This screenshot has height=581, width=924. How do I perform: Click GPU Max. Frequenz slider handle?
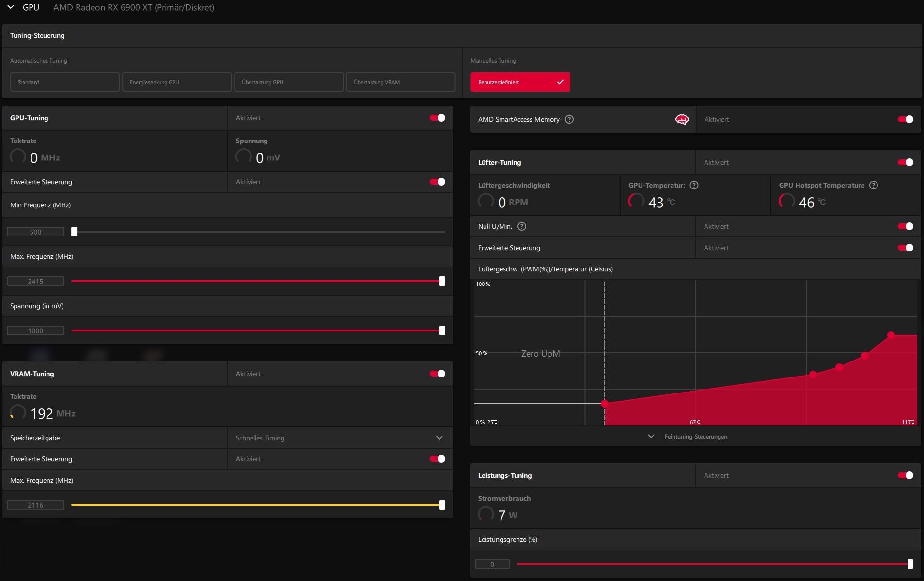coord(442,281)
